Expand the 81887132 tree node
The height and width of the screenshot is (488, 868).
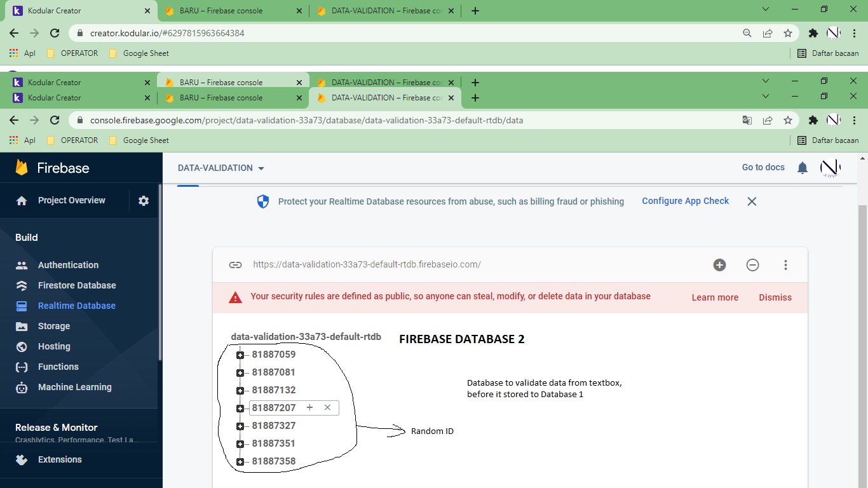pos(240,391)
